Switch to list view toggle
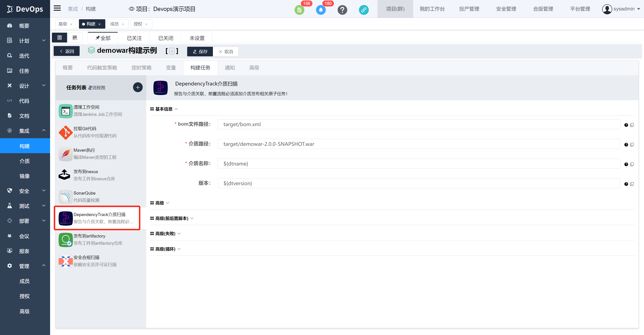 point(59,38)
